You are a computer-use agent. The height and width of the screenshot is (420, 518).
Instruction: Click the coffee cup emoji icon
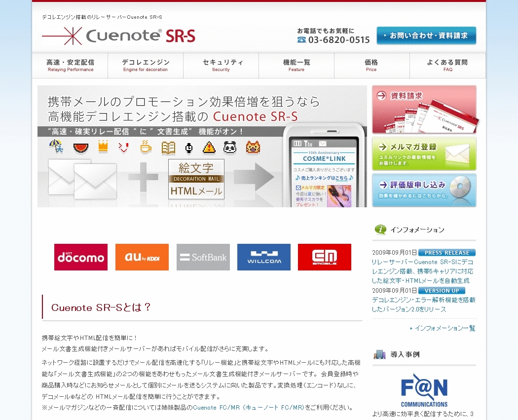coord(146,147)
